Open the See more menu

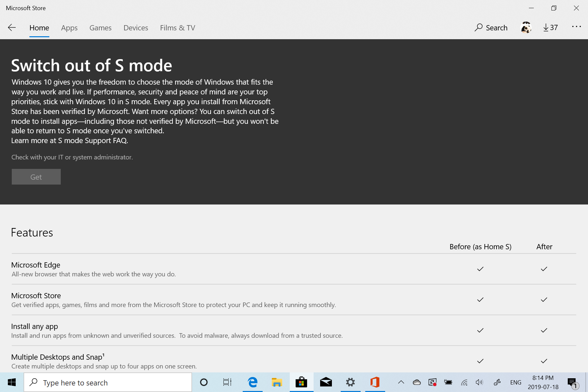(x=576, y=27)
